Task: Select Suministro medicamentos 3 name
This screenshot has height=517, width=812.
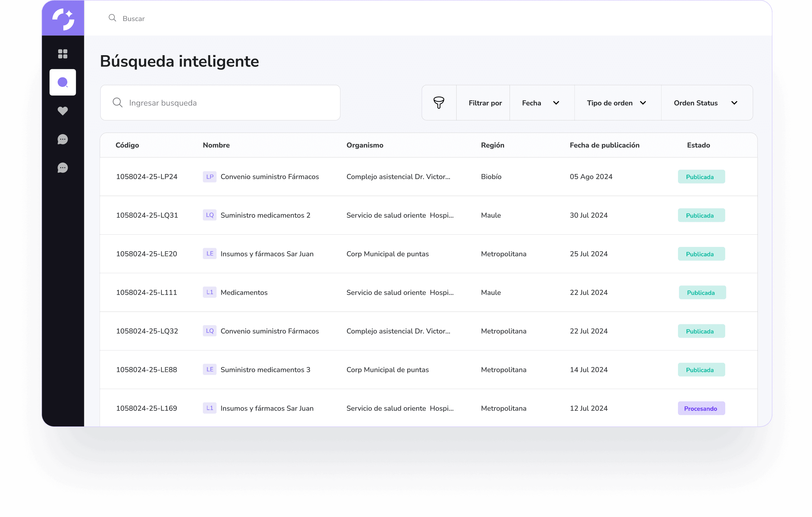Action: click(265, 369)
